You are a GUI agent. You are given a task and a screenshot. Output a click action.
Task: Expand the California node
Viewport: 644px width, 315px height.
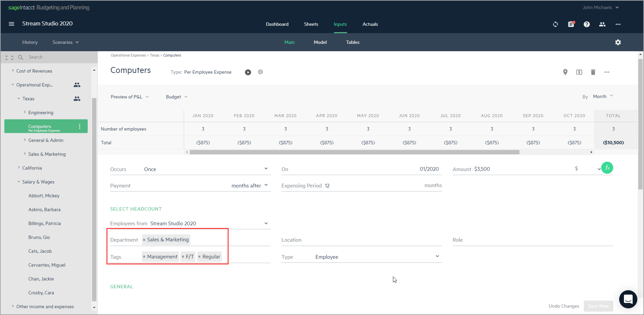click(19, 168)
